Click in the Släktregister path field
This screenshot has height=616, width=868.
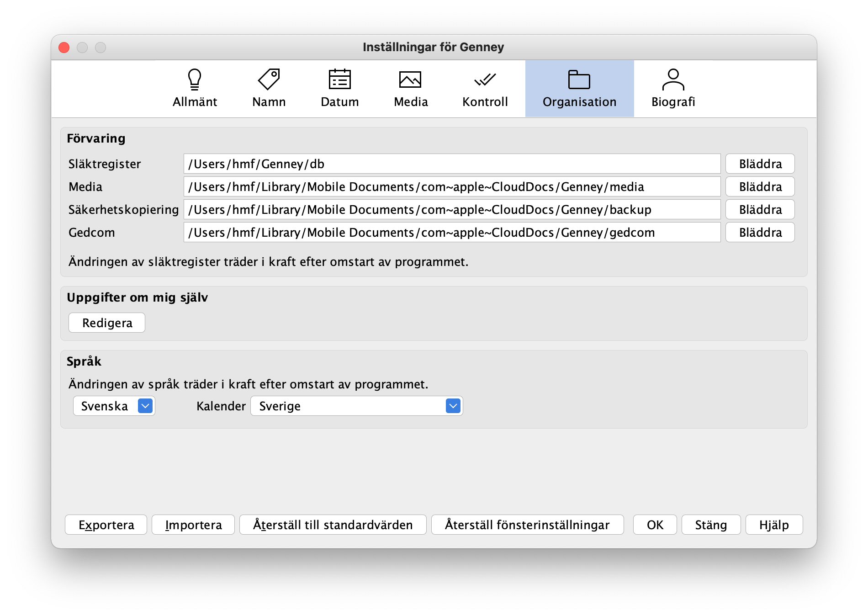coord(451,164)
